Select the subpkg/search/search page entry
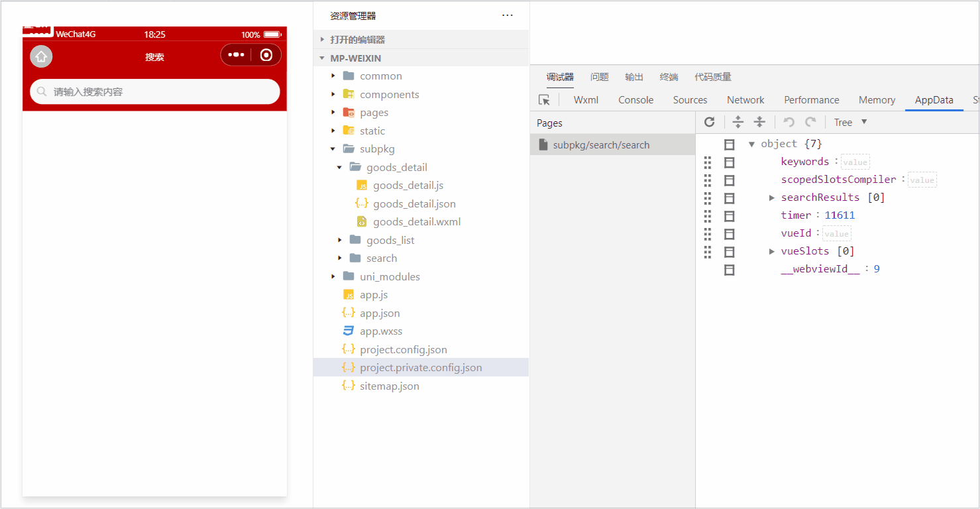 pyautogui.click(x=613, y=145)
